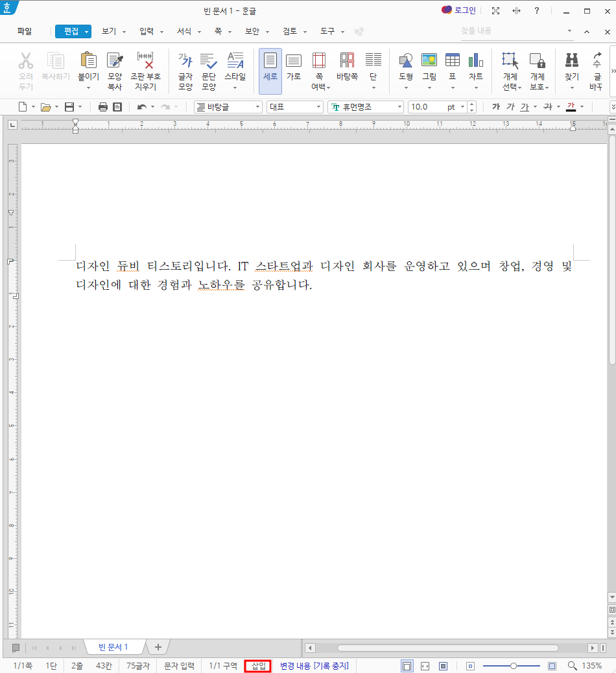Adjust the zoom slider handle
Viewport: 616px width, 673px height.
(514, 666)
